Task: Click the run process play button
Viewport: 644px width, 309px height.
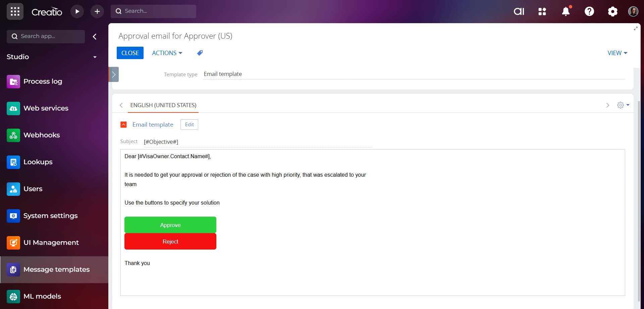Action: [77, 11]
